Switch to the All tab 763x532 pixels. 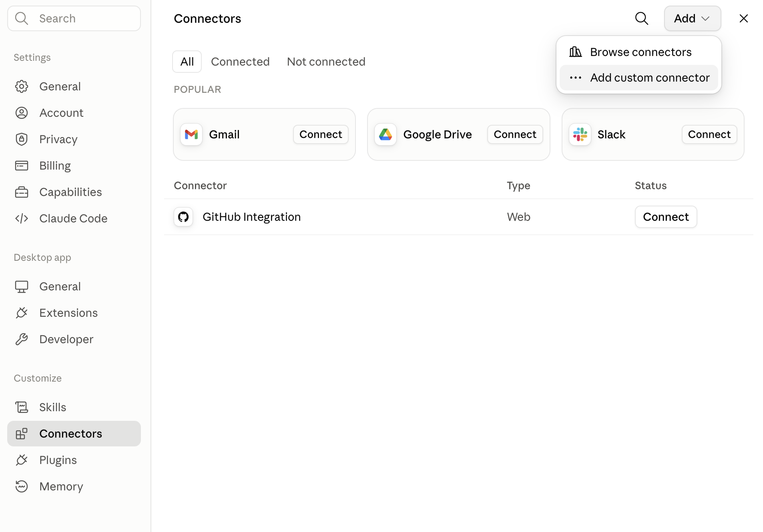(187, 62)
